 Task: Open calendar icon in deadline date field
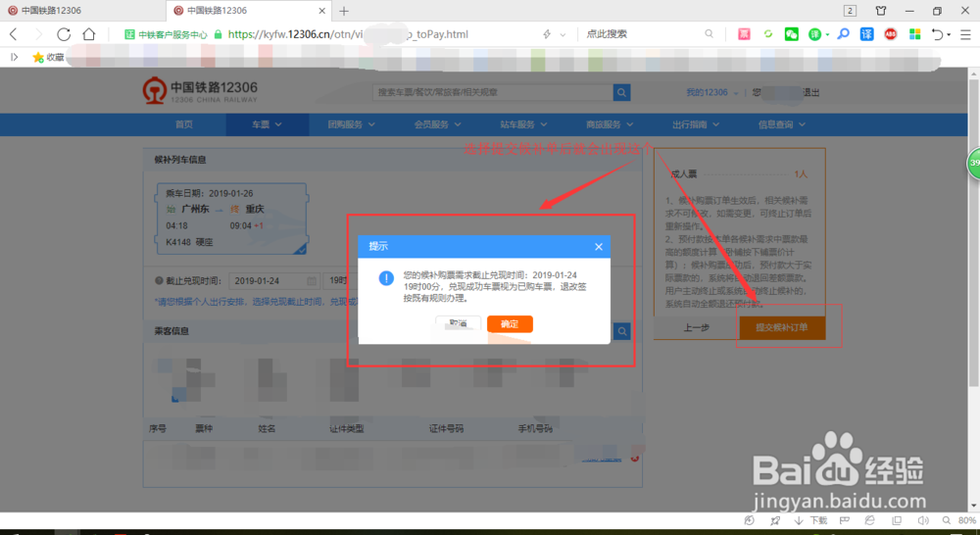point(312,281)
